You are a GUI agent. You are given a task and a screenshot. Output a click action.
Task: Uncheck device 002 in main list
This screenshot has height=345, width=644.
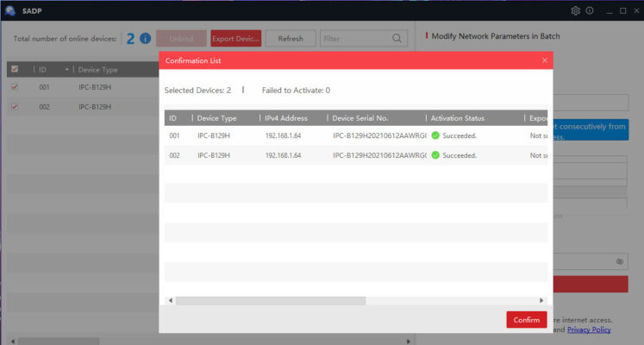(x=15, y=107)
